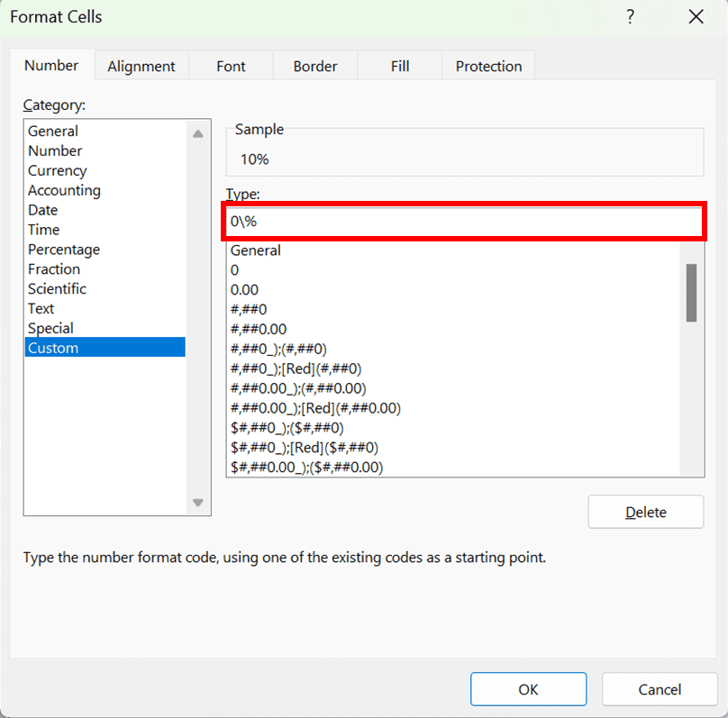Select the #,##0_);(#,##0) format code
This screenshot has width=728, height=718.
click(x=453, y=349)
